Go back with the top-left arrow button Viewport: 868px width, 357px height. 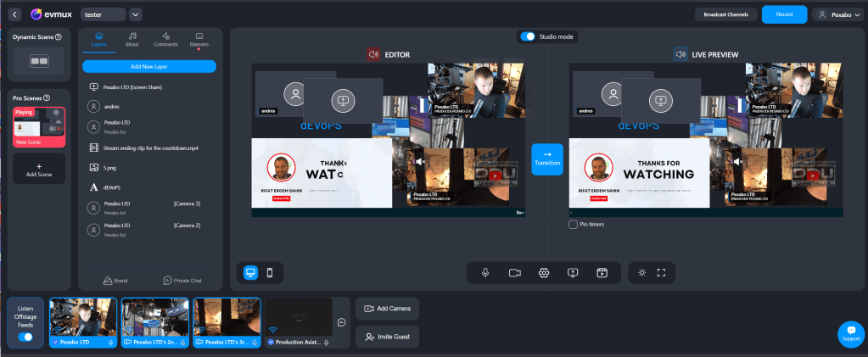(x=15, y=14)
